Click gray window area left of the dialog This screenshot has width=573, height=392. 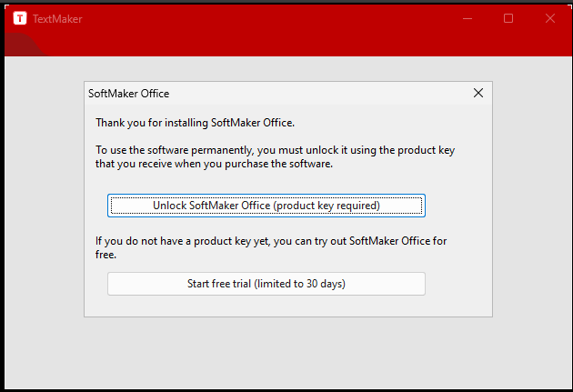click(x=45, y=199)
